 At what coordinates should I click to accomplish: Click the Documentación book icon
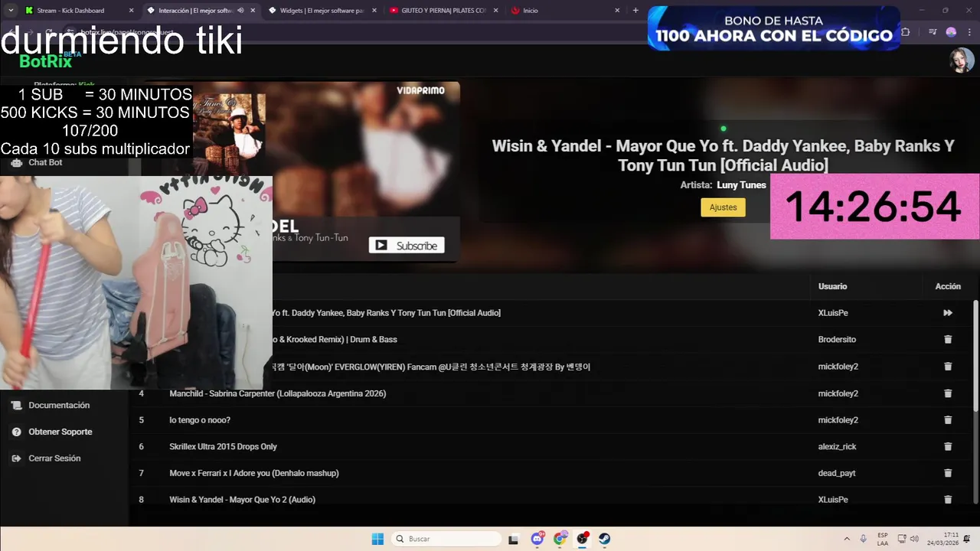click(16, 406)
